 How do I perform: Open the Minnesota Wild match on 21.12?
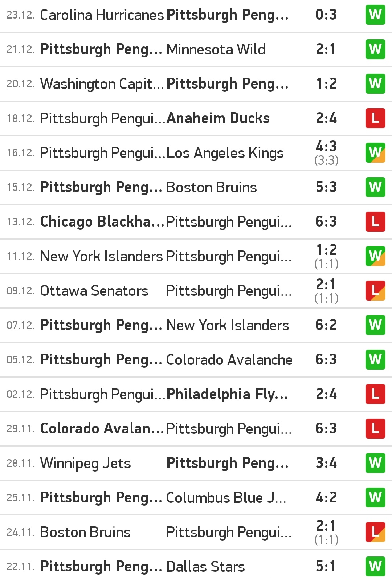click(216, 49)
